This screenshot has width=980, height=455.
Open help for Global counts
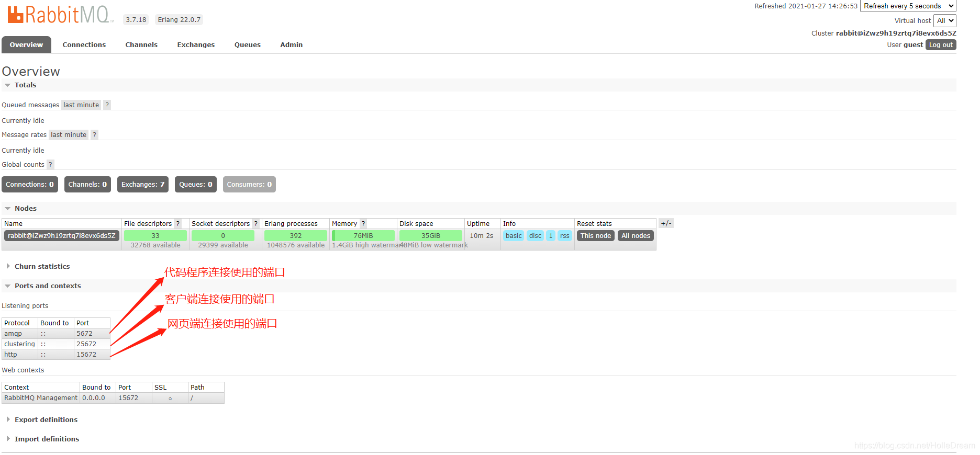(51, 164)
